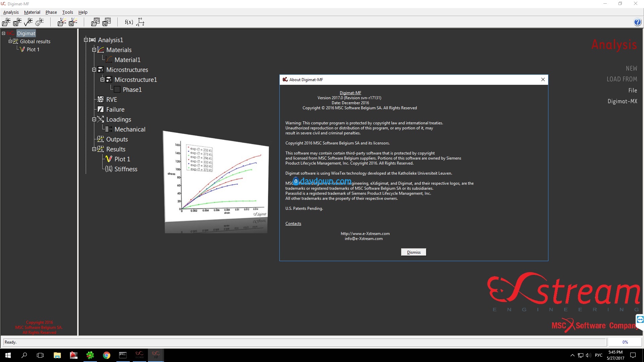This screenshot has width=644, height=362.
Task: Click the open analysis toolbar icon
Action: [6, 22]
